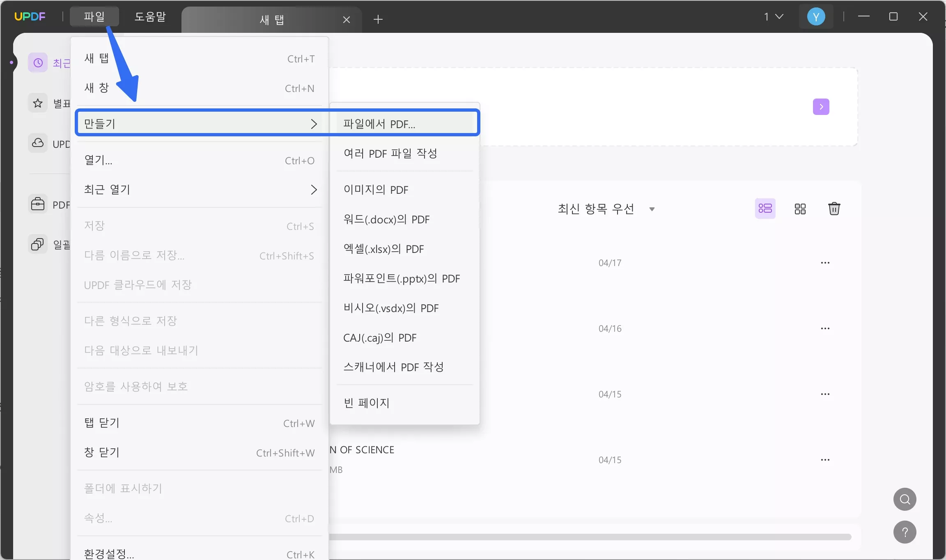
Task: Open account avatar Y in title bar
Action: coord(816,16)
